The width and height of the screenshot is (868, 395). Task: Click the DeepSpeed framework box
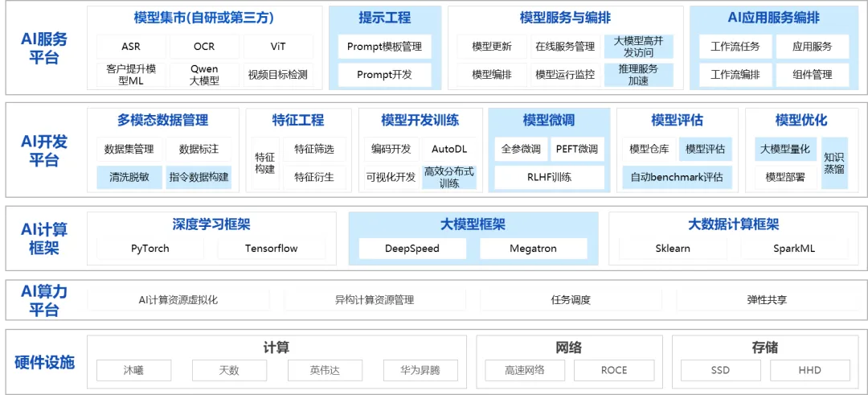(411, 249)
